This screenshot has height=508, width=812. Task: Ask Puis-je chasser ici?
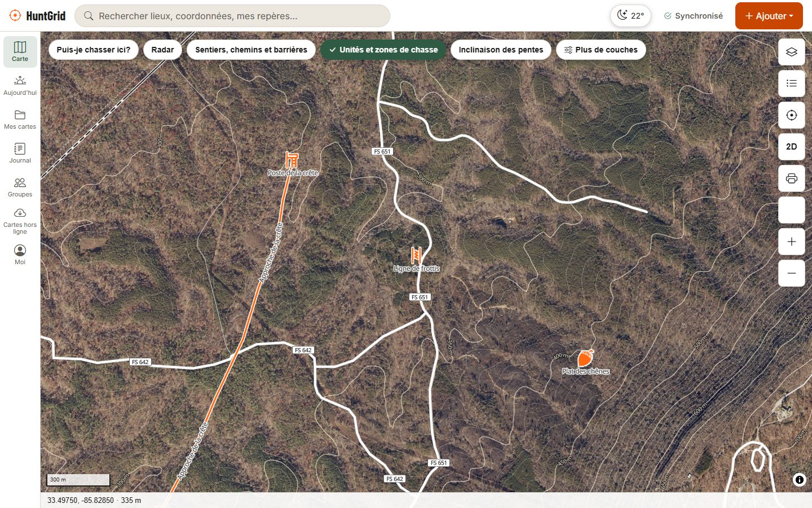tap(94, 50)
